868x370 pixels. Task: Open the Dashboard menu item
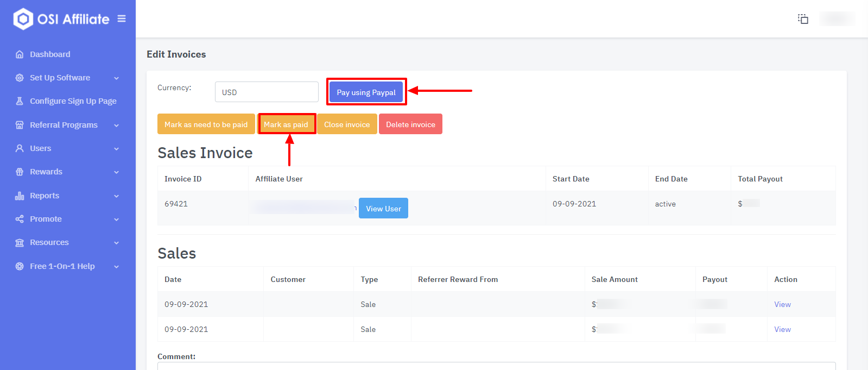click(50, 54)
